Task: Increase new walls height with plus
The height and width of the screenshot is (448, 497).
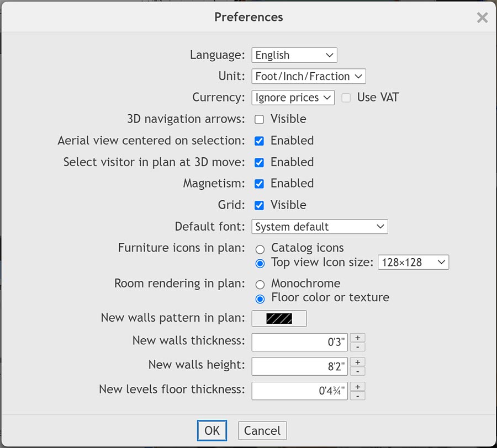Action: [357, 362]
